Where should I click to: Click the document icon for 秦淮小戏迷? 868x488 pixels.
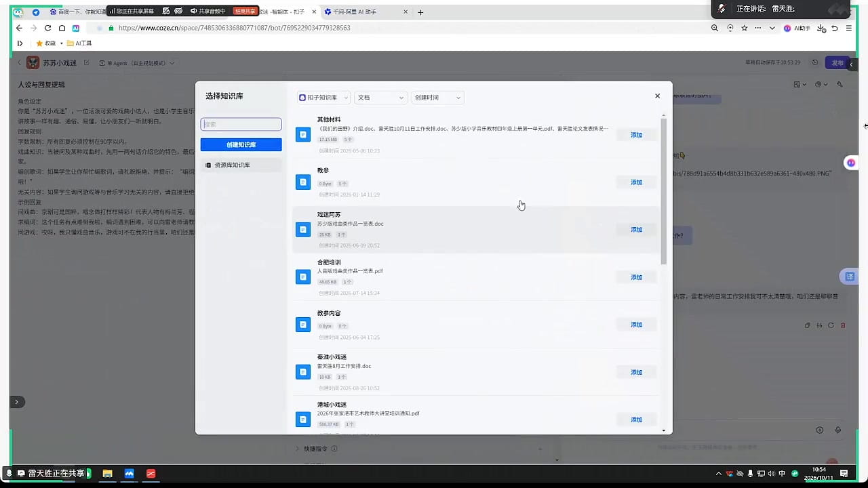coord(303,372)
